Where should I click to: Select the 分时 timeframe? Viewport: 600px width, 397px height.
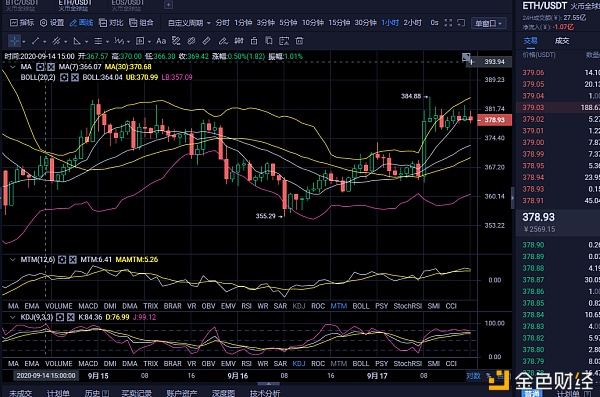[222, 23]
